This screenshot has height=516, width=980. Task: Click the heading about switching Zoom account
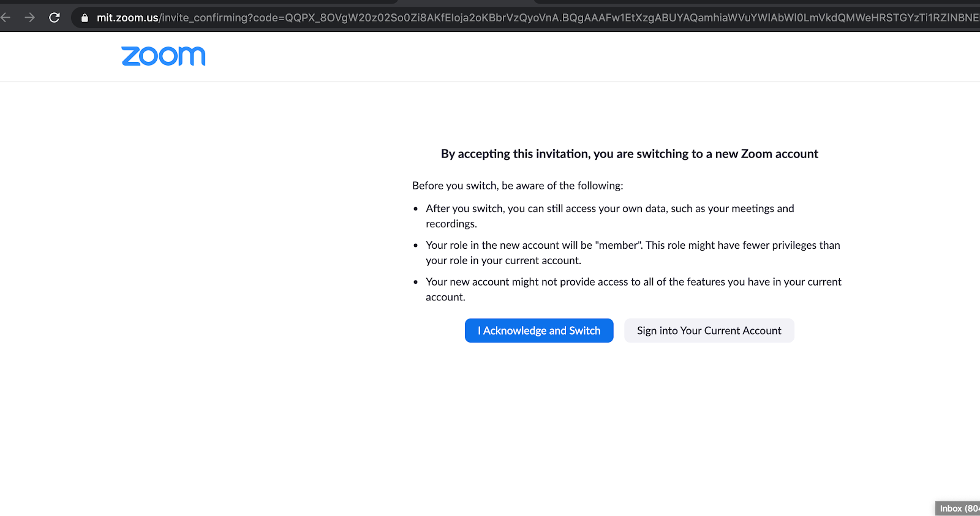[630, 154]
